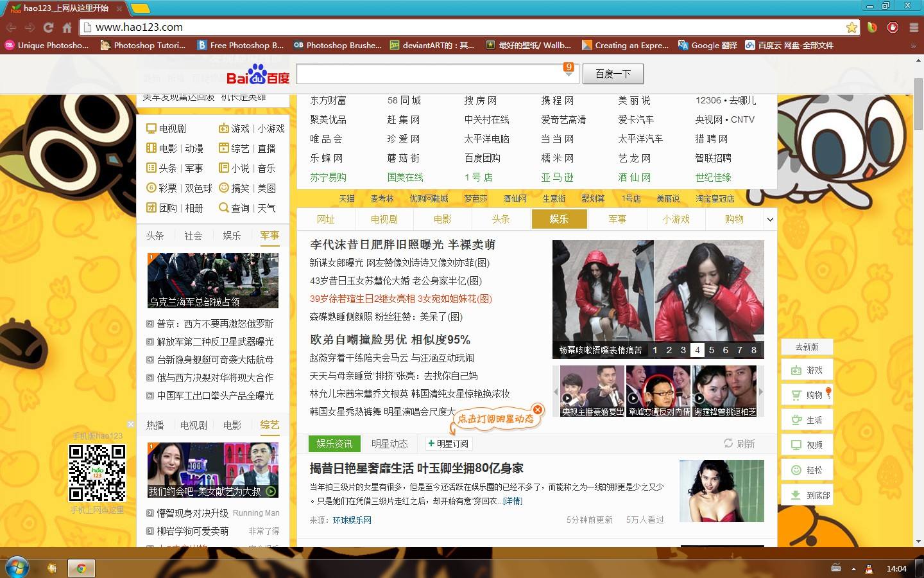The width and height of the screenshot is (924, 578).
Task: Switch to the 军事 tab
Action: 617,220
